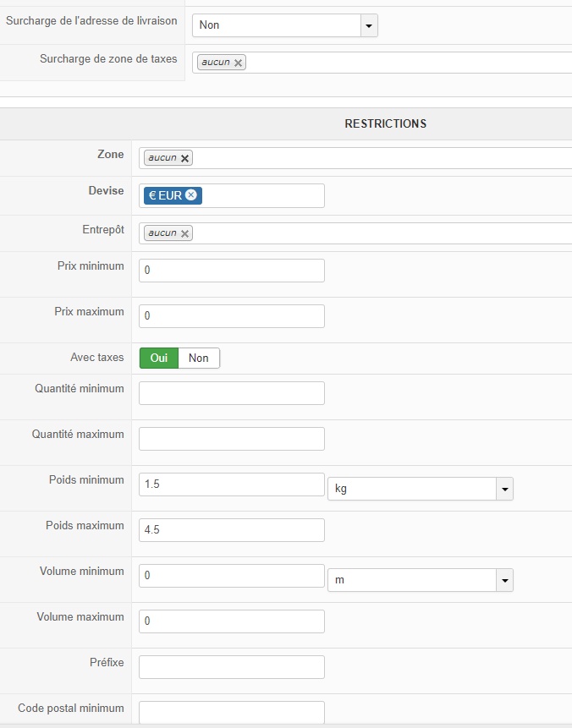
Task: Open the kg weight unit dropdown
Action: pos(420,489)
